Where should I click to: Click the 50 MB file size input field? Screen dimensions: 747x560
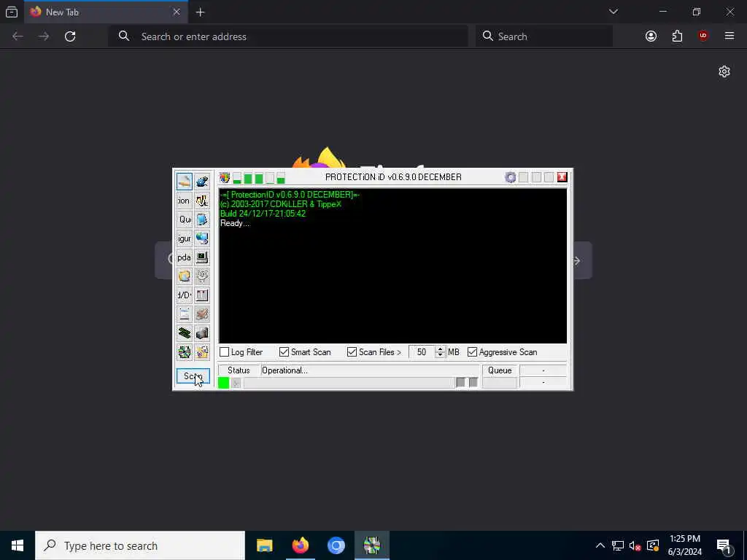pos(422,352)
